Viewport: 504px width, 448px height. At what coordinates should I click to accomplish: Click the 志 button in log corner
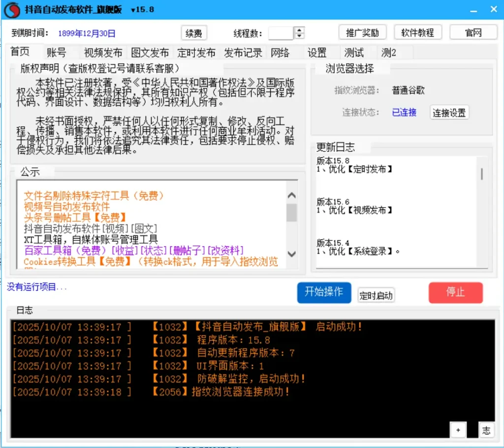point(486,430)
